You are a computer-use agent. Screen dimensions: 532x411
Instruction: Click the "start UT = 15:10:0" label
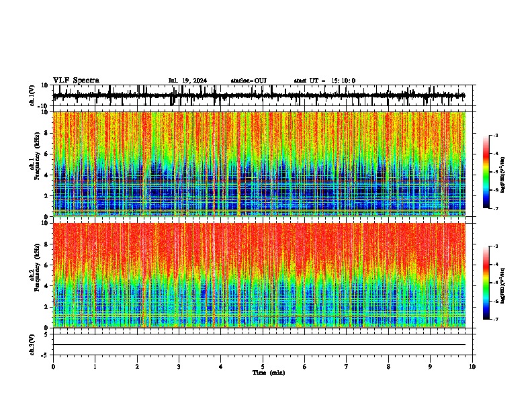(x=324, y=81)
